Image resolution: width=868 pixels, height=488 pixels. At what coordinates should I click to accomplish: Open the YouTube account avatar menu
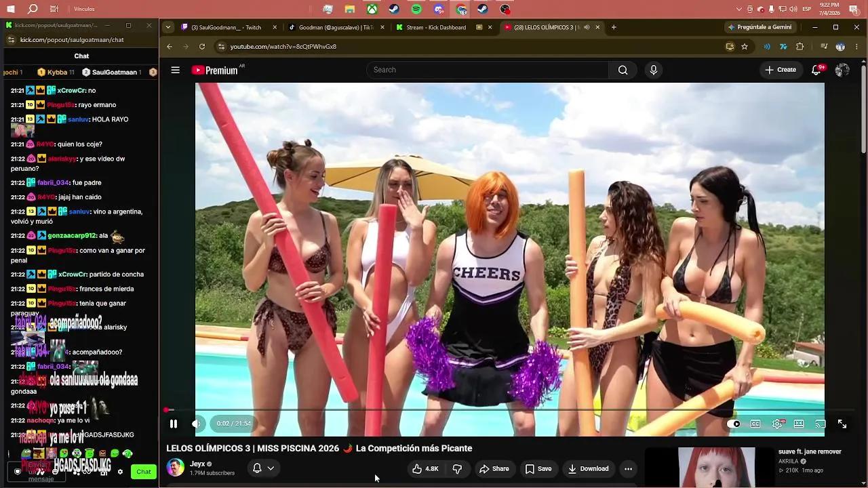point(842,70)
